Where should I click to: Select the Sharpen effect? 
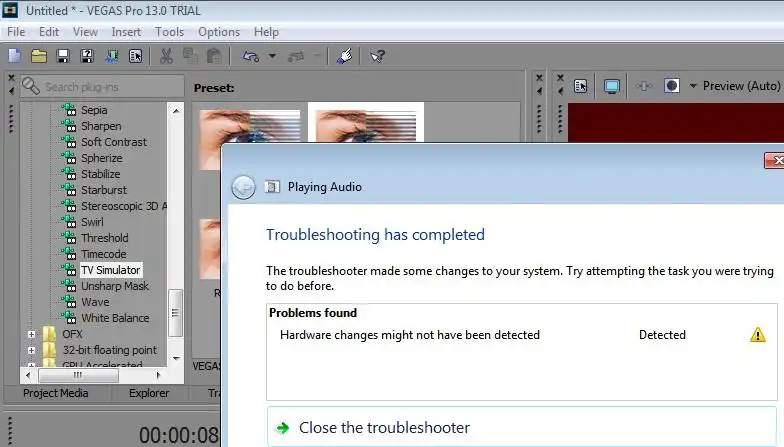102,126
